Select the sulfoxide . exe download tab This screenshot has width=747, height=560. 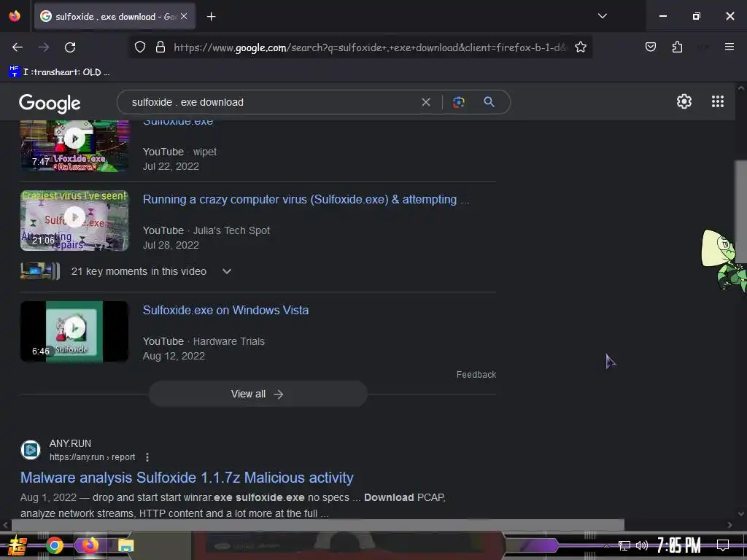tap(115, 16)
